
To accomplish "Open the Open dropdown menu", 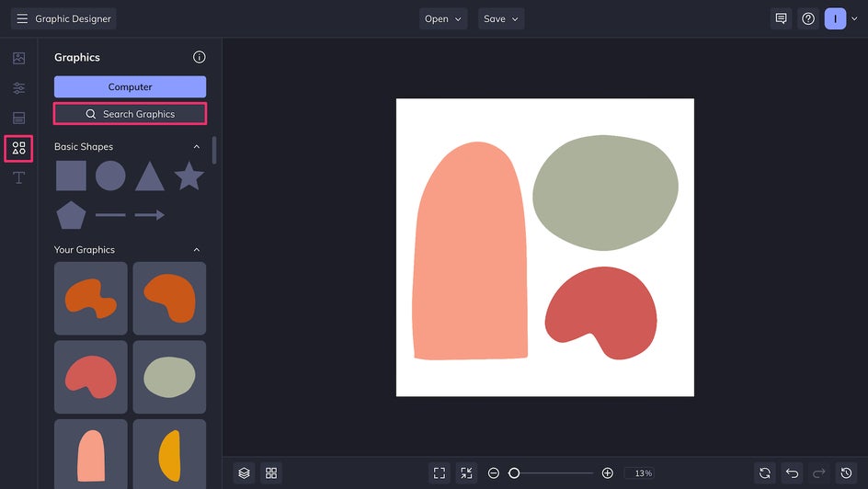I will [443, 18].
